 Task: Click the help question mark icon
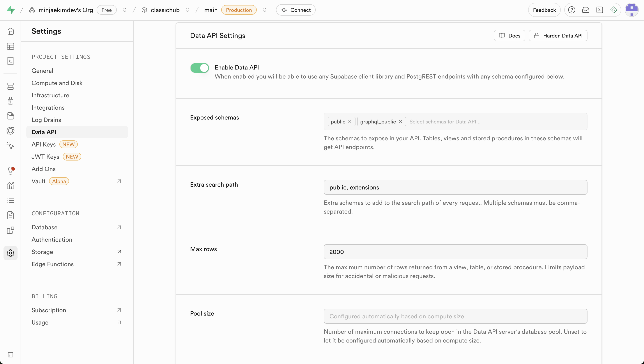pos(571,10)
